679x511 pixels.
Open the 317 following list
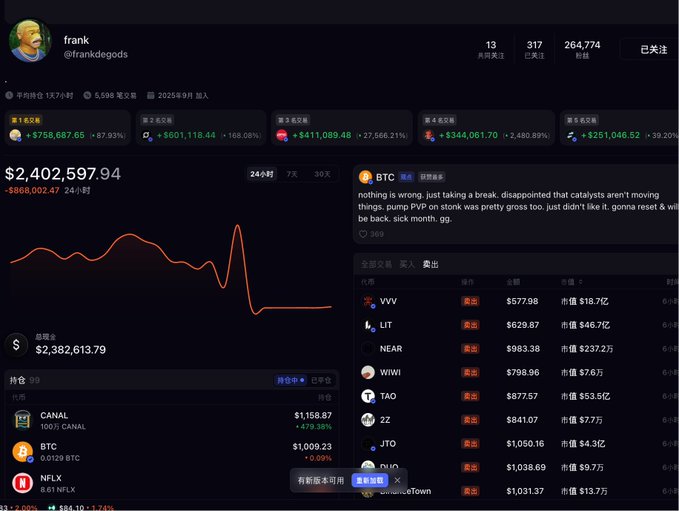tap(534, 49)
